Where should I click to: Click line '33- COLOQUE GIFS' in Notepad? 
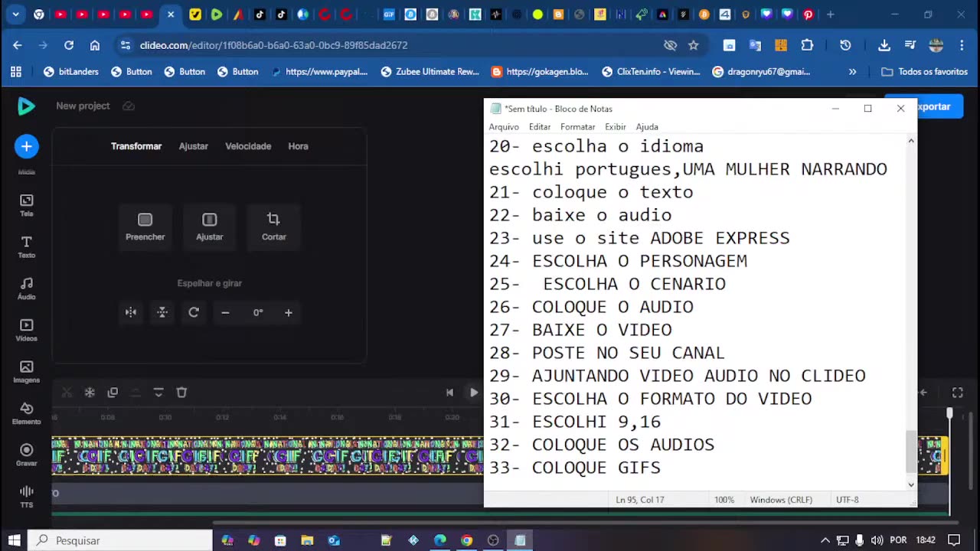(x=575, y=468)
